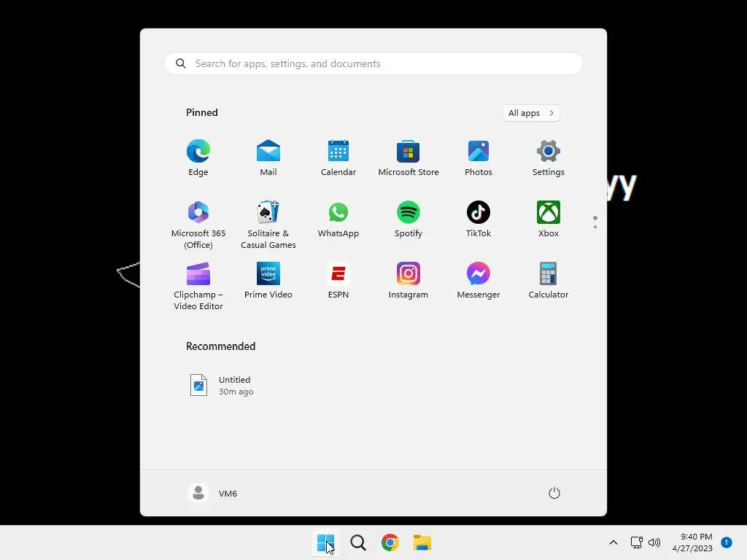Image resolution: width=747 pixels, height=560 pixels.
Task: Click the Start menu search box
Action: pyautogui.click(x=373, y=63)
